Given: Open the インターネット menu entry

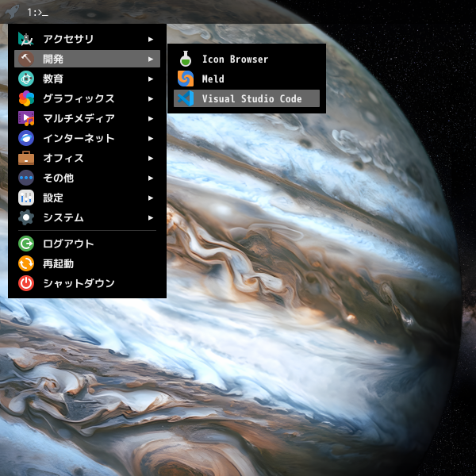Looking at the screenshot, I should click(x=87, y=138).
